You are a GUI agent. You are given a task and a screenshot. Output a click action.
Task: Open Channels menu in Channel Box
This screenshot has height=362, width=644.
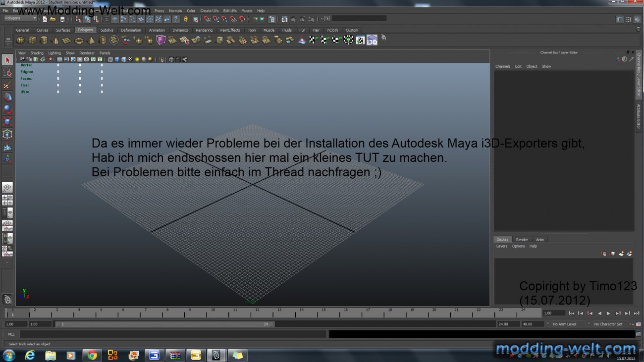(x=503, y=66)
